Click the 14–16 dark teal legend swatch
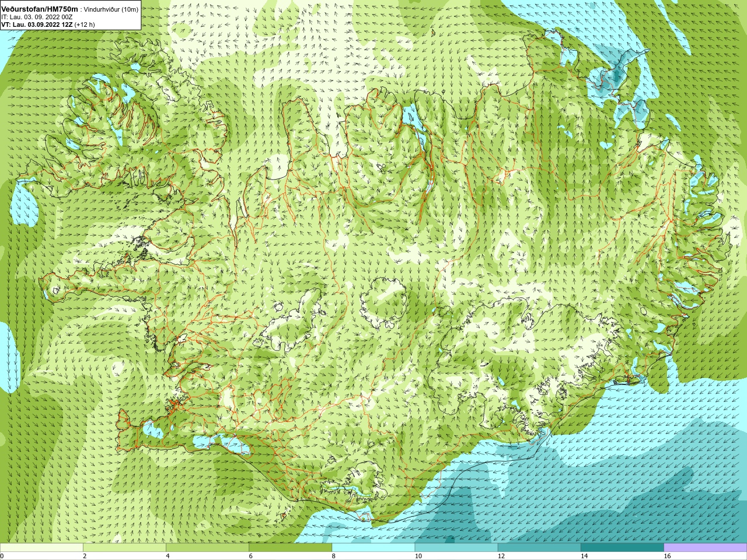The height and width of the screenshot is (560, 747). click(x=622, y=548)
